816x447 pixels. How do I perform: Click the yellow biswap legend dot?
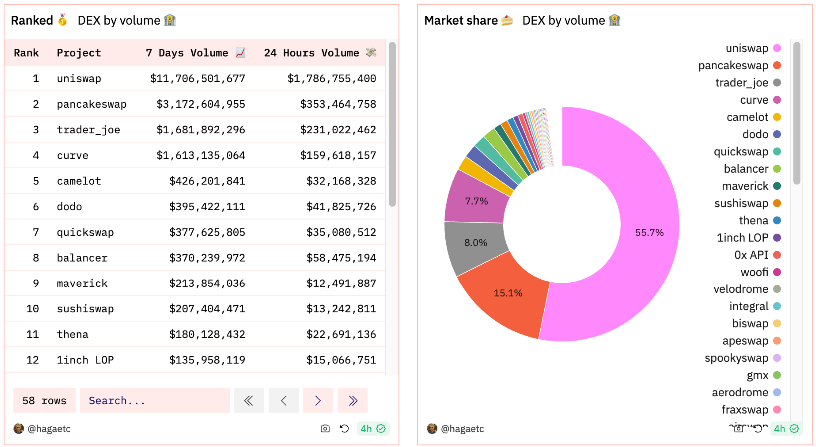(777, 323)
